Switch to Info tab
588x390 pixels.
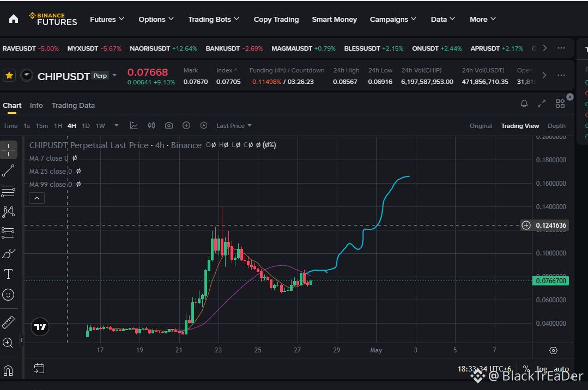pos(37,105)
